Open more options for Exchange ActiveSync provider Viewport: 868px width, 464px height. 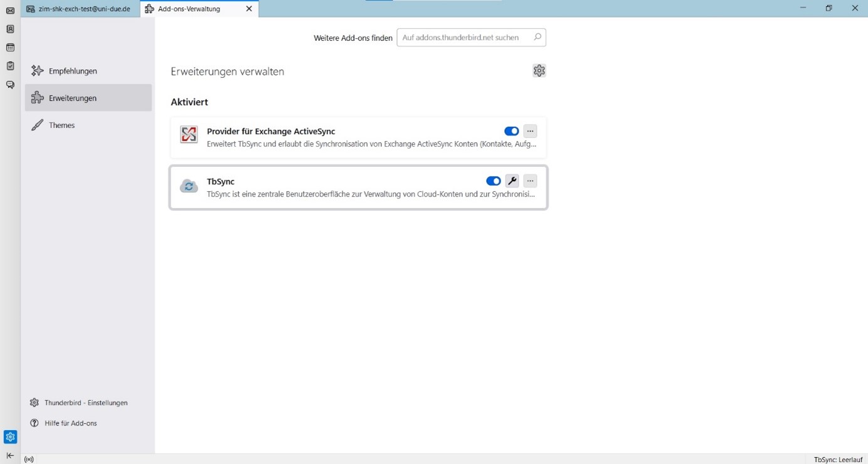click(530, 131)
